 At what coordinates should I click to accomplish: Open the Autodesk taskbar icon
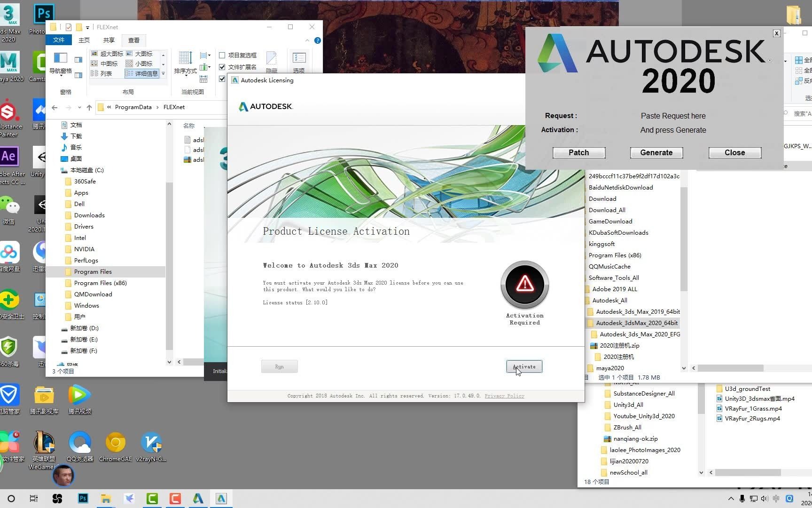coord(198,498)
